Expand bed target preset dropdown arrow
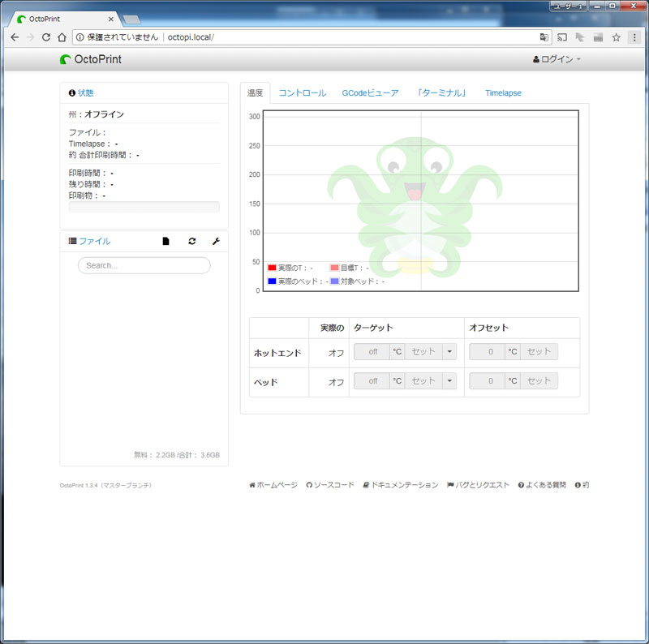 (449, 380)
